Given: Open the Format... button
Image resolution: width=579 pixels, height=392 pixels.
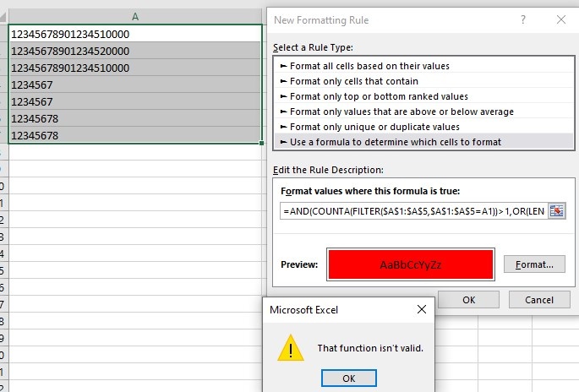Looking at the screenshot, I should pyautogui.click(x=534, y=264).
